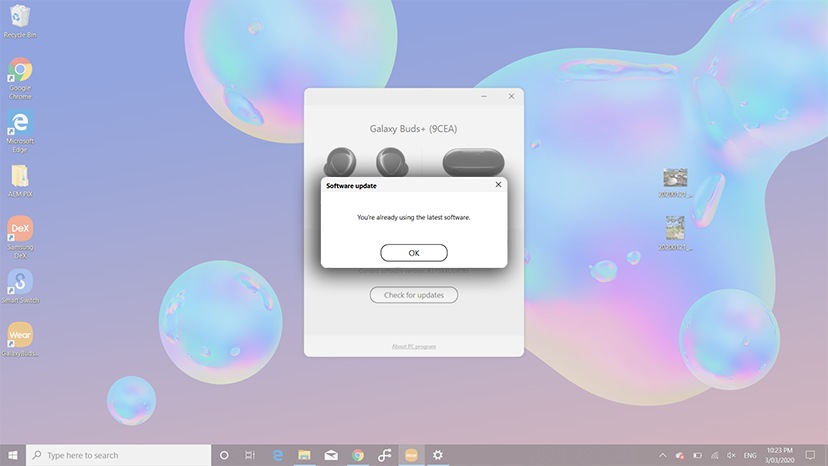Open network Wi-Fi tray icon
828x466 pixels.
(714, 455)
